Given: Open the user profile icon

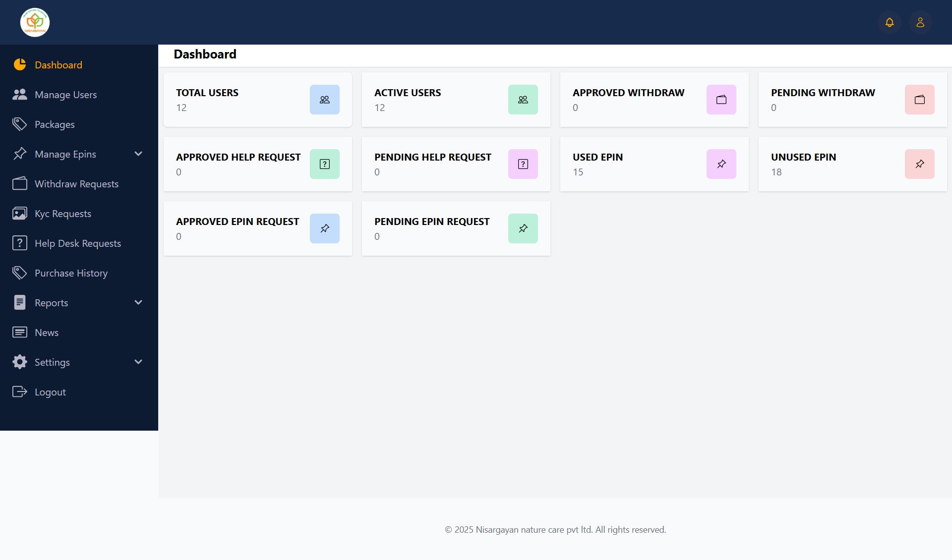Looking at the screenshot, I should (x=920, y=22).
